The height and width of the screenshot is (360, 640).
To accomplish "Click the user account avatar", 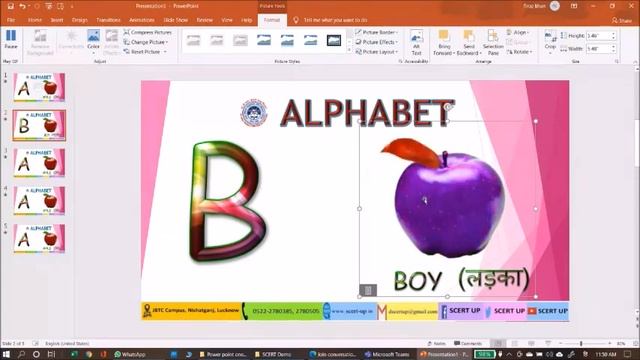I will tap(554, 6).
